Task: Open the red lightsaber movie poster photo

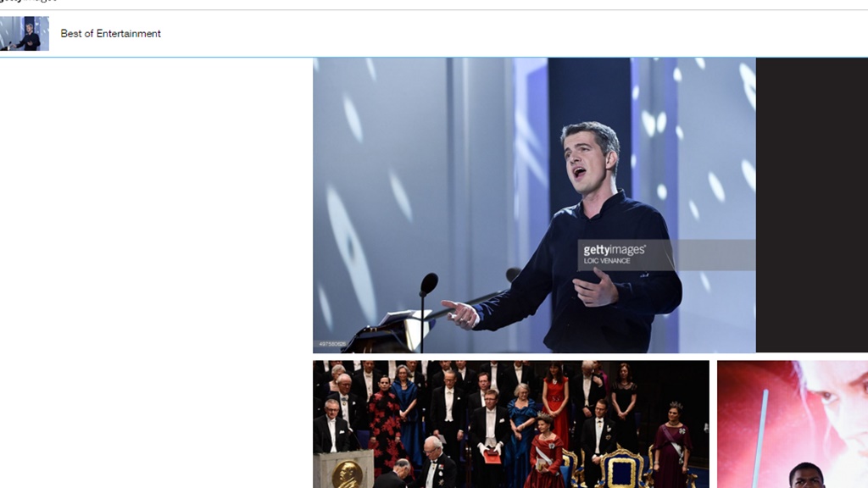Action: click(793, 424)
